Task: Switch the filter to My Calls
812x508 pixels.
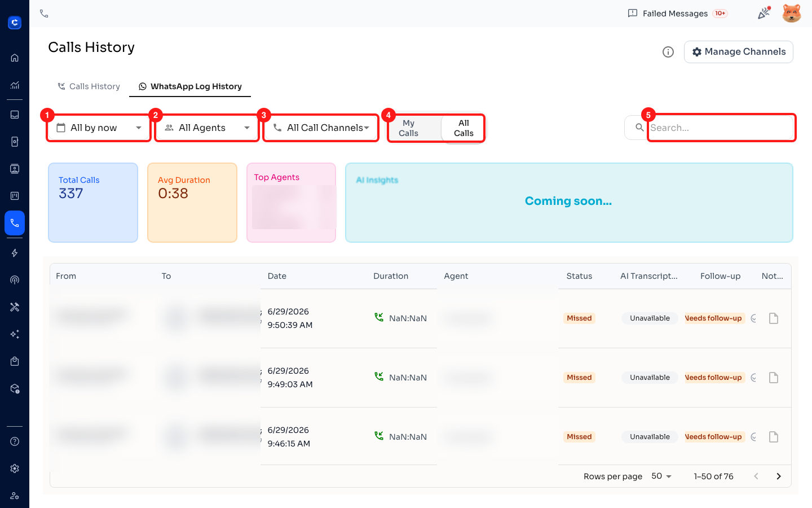Action: coord(409,128)
